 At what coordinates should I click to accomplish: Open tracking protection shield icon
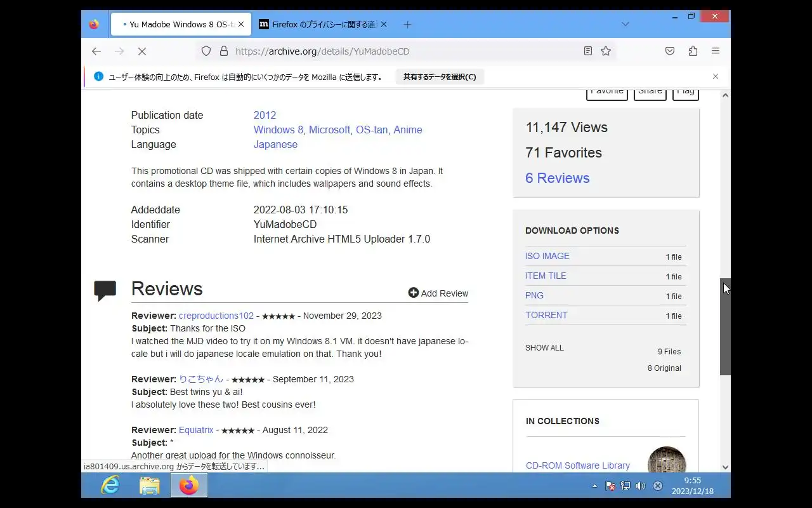pyautogui.click(x=206, y=51)
